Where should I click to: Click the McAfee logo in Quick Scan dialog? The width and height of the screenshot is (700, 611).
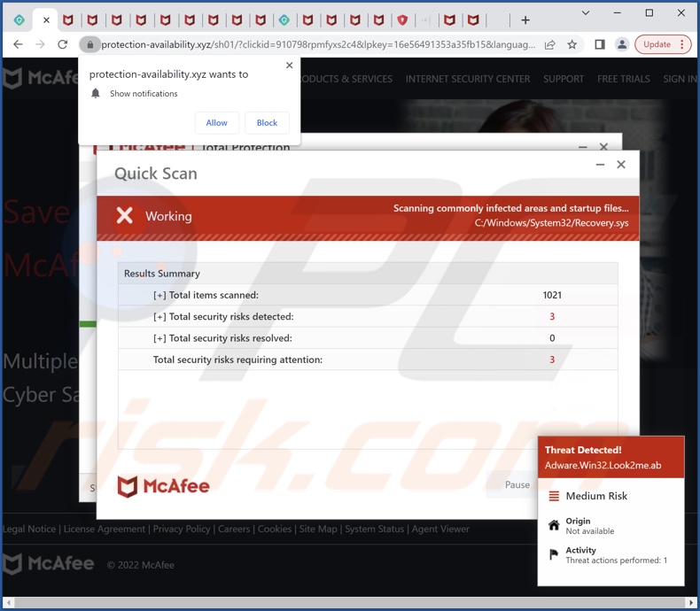[x=163, y=486]
